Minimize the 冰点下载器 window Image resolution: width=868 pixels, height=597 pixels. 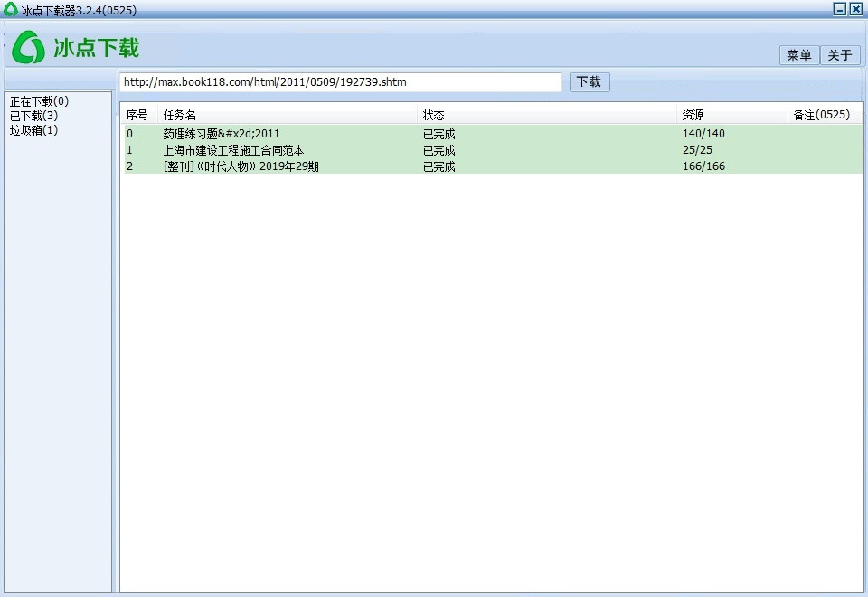[840, 9]
